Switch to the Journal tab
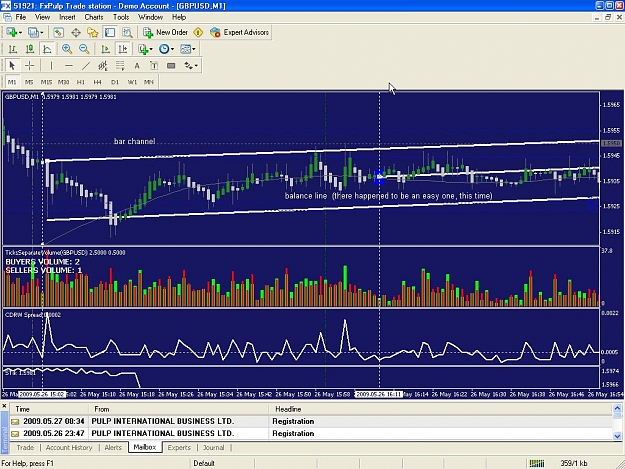Image resolution: width=625 pixels, height=469 pixels. pyautogui.click(x=213, y=447)
